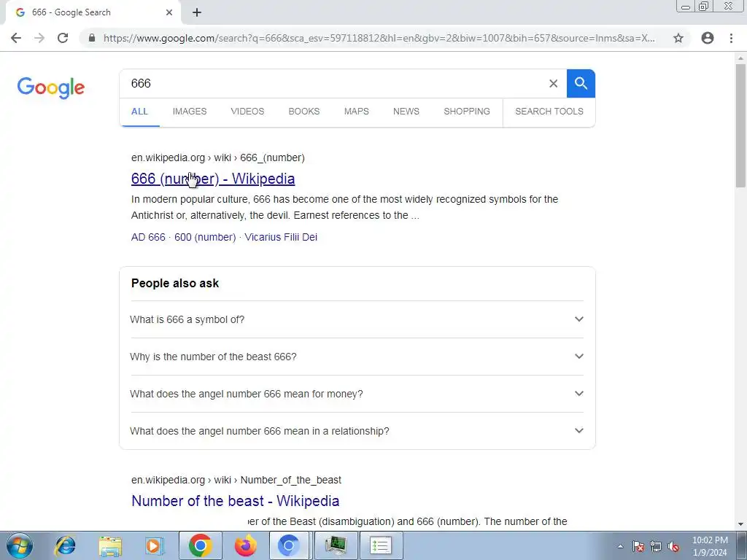The image size is (747, 560).
Task: Switch to the VIDEOS tab
Action: [247, 112]
